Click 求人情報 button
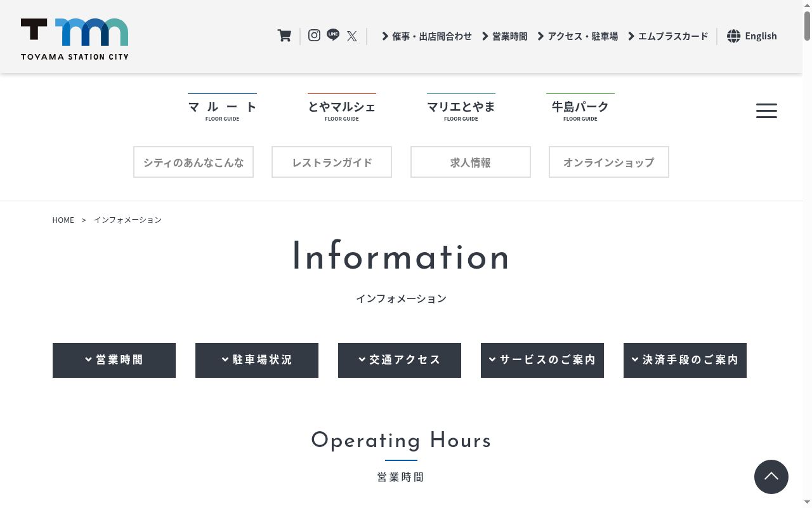This screenshot has width=812, height=508. pos(471,162)
